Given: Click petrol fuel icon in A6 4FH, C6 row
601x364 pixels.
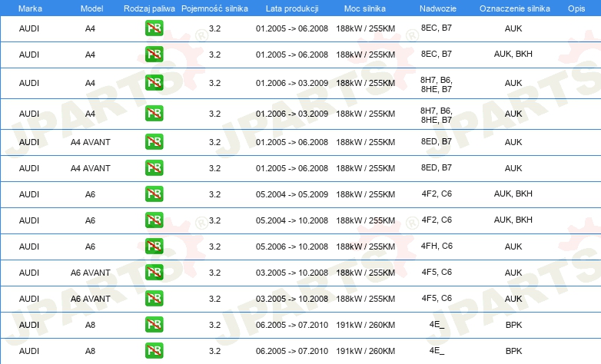Looking at the screenshot, I should (x=154, y=246).
